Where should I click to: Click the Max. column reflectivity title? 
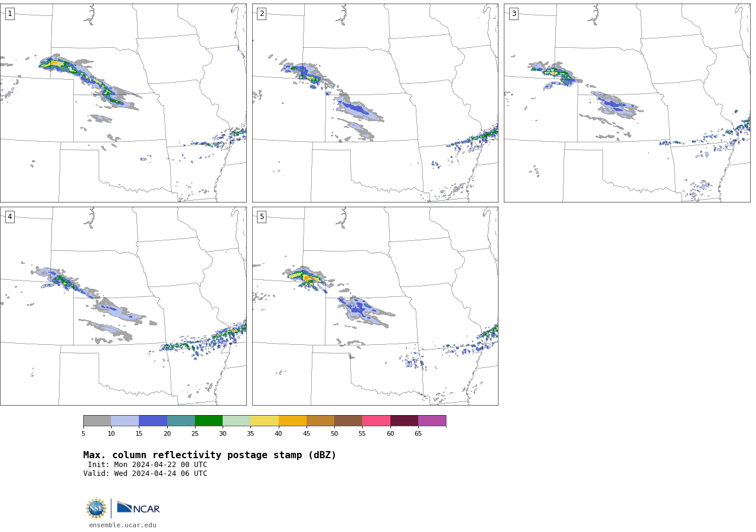tap(210, 455)
